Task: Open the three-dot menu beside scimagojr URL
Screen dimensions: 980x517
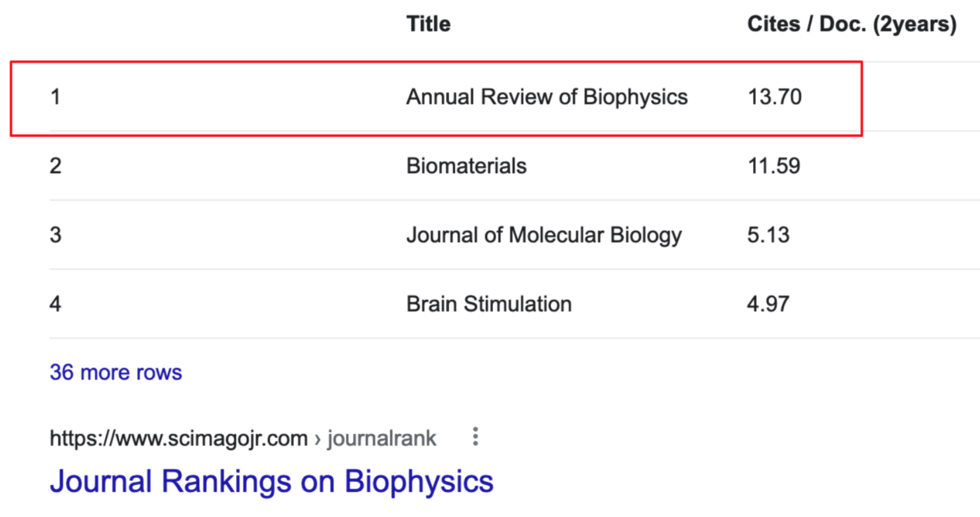Action: pos(475,437)
